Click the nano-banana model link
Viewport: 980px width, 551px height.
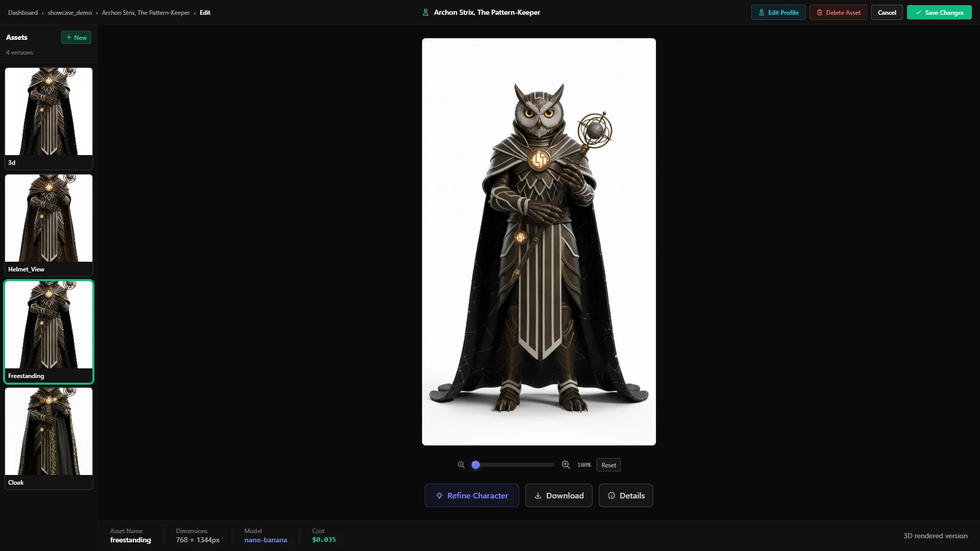tap(265, 540)
